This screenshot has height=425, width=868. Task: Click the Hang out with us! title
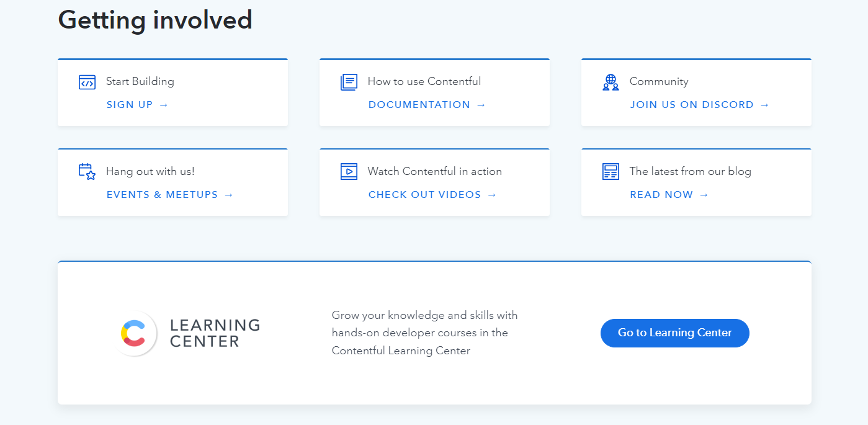click(150, 171)
